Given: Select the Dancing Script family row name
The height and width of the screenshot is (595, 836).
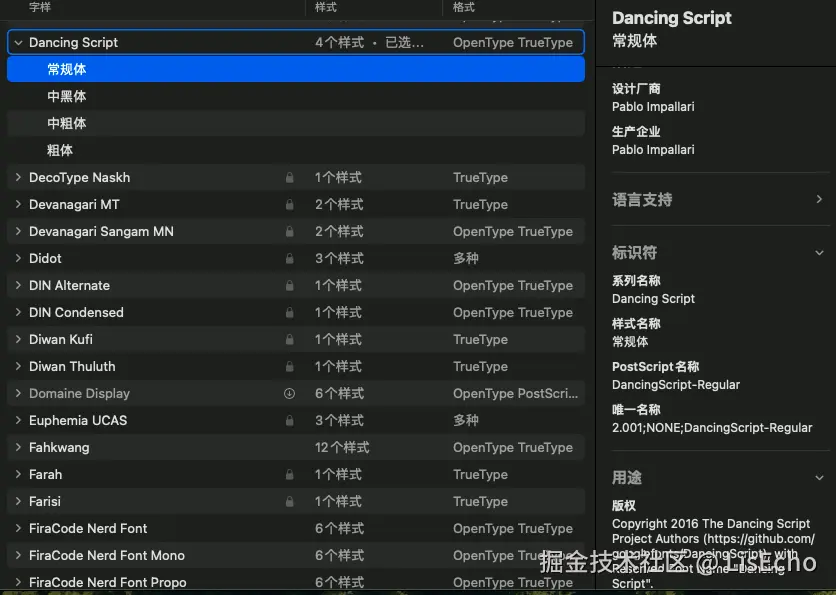Looking at the screenshot, I should coord(73,43).
